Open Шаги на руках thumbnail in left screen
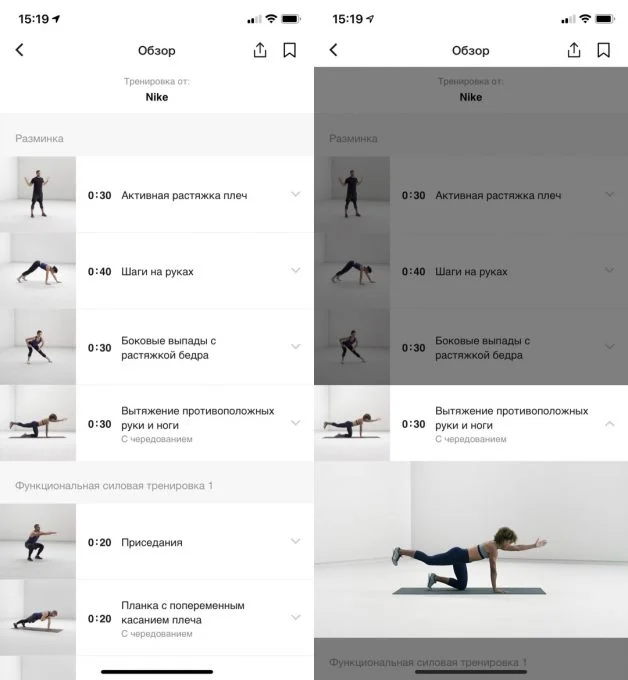 pyautogui.click(x=38, y=271)
